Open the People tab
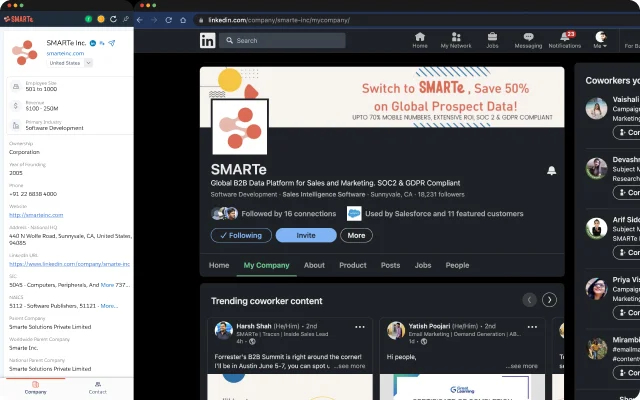The image size is (640, 400). (457, 265)
